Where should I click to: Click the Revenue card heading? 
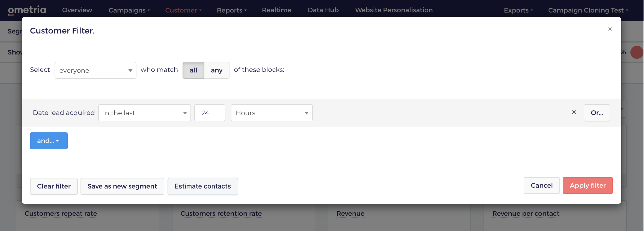tap(350, 214)
